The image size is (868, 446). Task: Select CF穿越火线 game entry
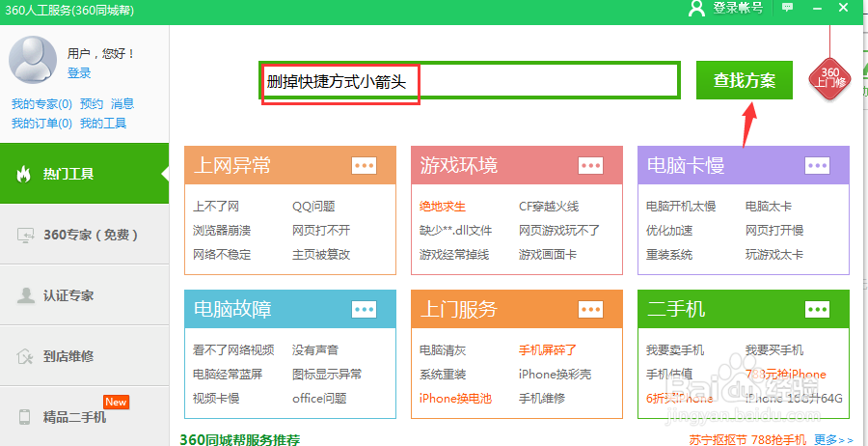point(549,207)
